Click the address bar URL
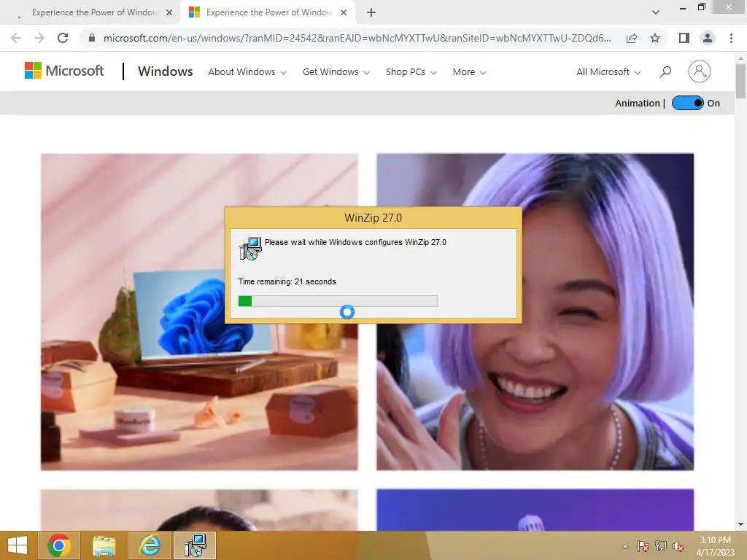Image resolution: width=747 pixels, height=560 pixels. click(357, 38)
